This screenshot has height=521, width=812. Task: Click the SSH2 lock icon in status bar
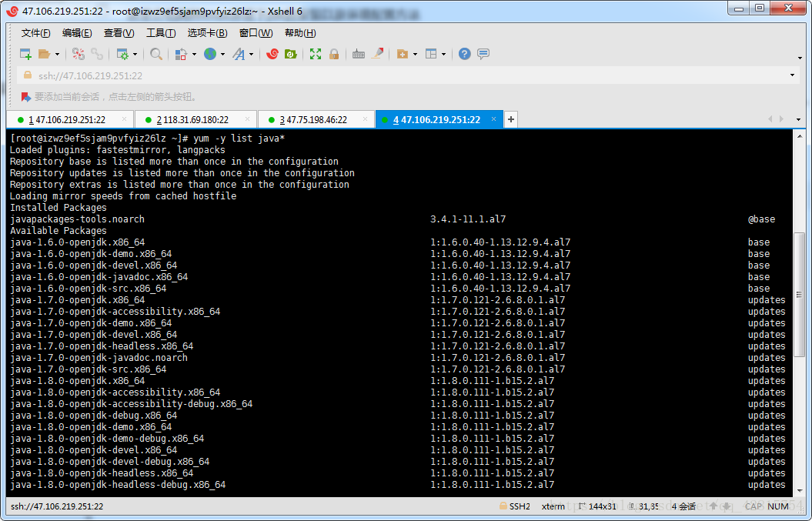tap(503, 506)
